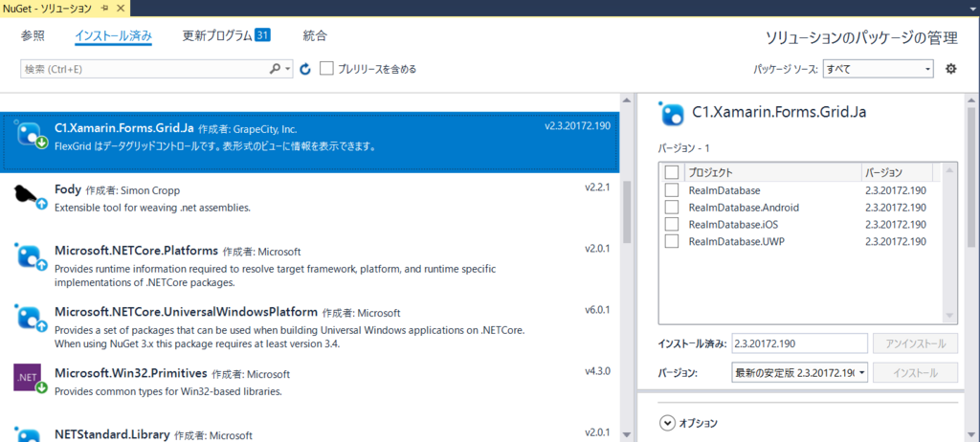This screenshot has width=980, height=442.
Task: Click package list scroll up arrow
Action: (628, 100)
